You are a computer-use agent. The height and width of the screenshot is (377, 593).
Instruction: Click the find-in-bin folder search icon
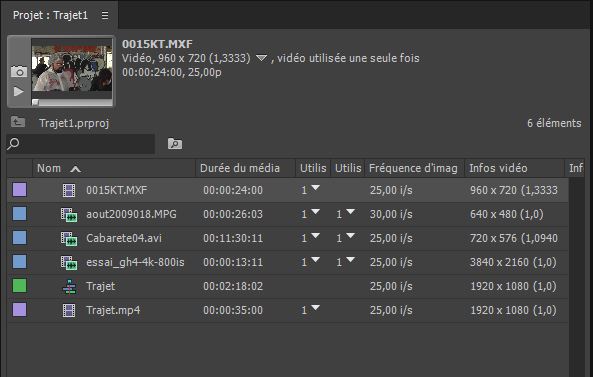[175, 143]
